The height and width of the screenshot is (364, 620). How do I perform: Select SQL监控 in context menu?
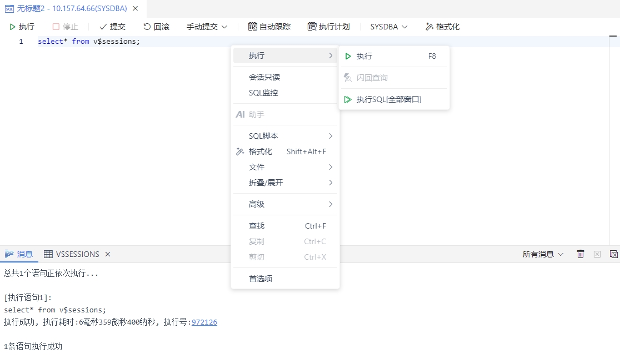click(285, 93)
